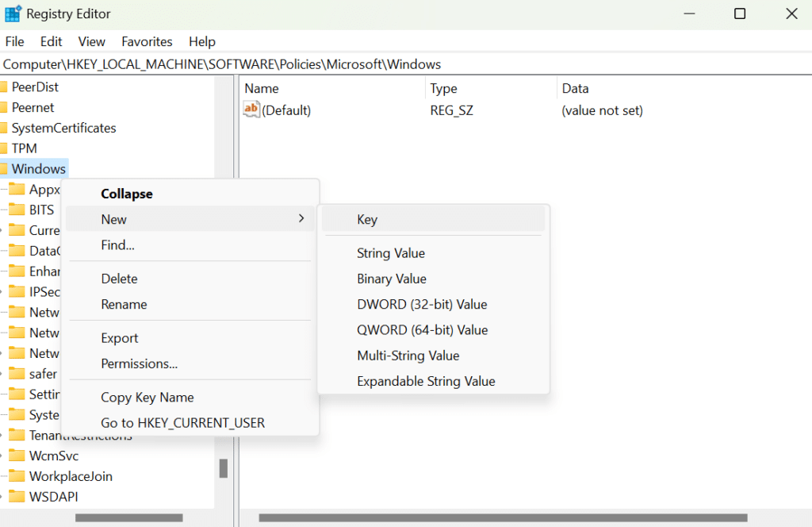Select the TPM key in tree
This screenshot has height=527, width=812.
click(x=25, y=148)
